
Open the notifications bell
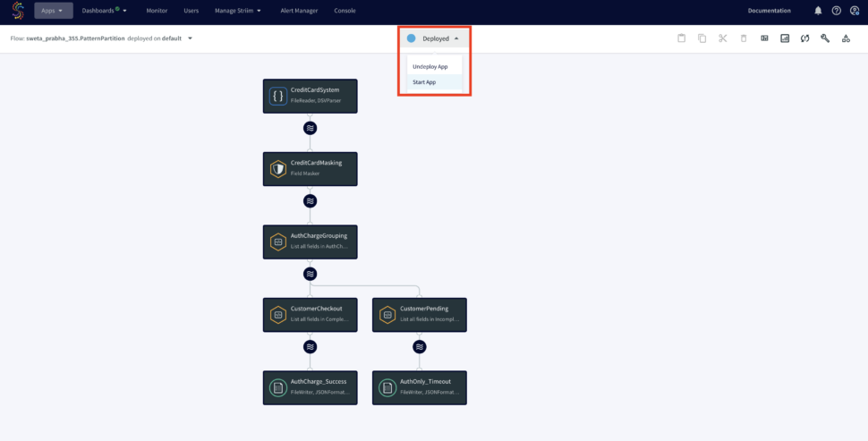[x=818, y=11]
